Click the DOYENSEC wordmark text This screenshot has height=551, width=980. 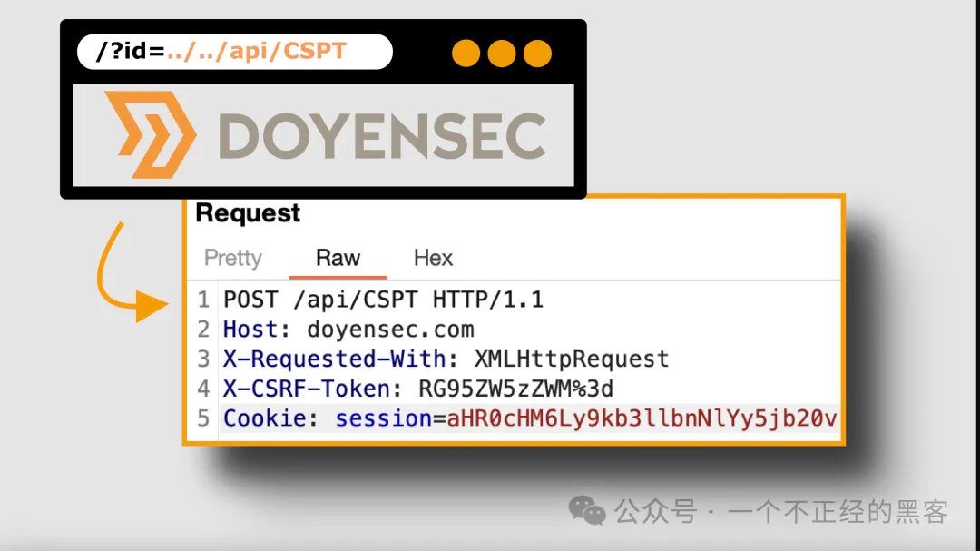click(x=382, y=136)
